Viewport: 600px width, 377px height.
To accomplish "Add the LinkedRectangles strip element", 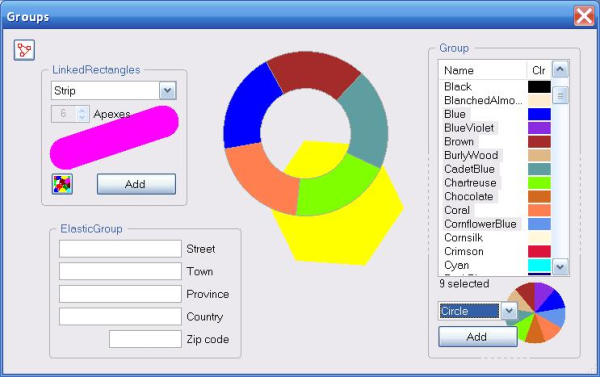I will tap(136, 184).
